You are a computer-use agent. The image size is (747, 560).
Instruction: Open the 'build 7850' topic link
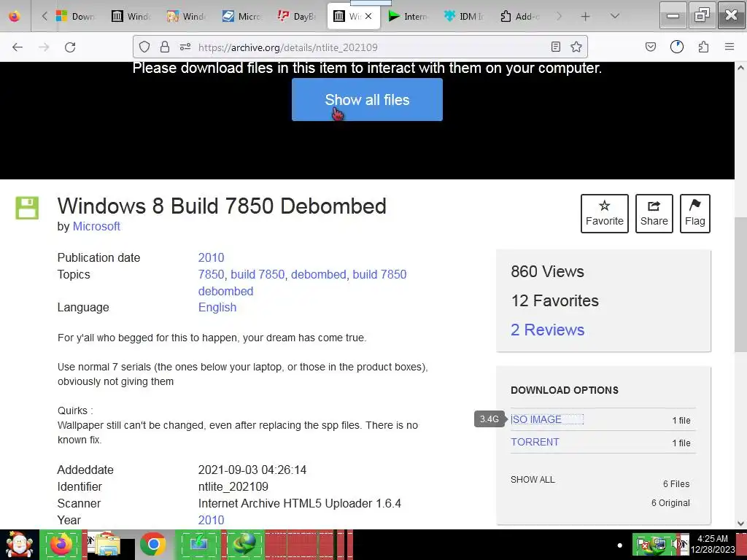(x=258, y=274)
